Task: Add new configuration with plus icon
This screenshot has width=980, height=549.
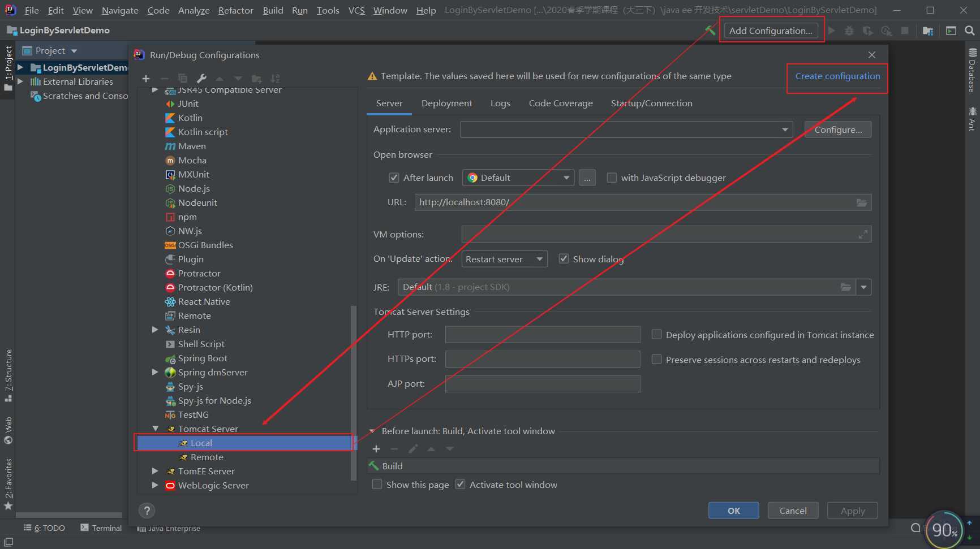Action: pos(146,79)
